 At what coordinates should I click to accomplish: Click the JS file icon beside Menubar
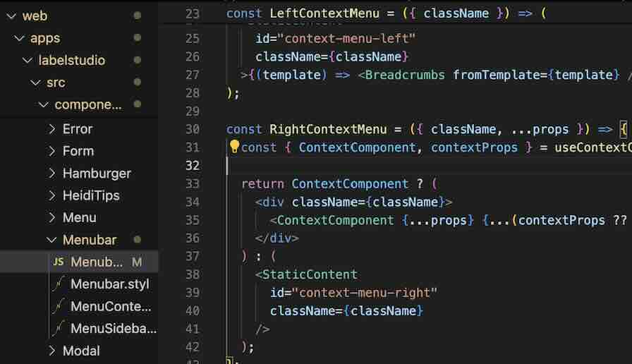[x=59, y=262]
